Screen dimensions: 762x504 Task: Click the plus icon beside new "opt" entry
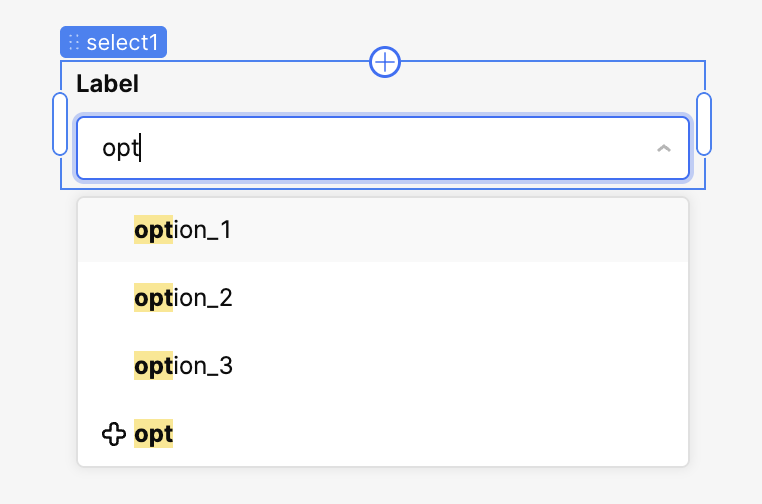click(x=114, y=434)
